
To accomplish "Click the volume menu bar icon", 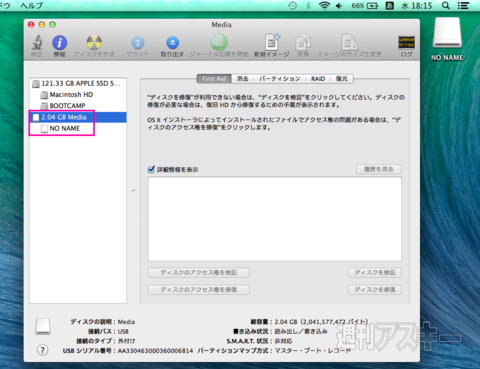I will tap(340, 6).
